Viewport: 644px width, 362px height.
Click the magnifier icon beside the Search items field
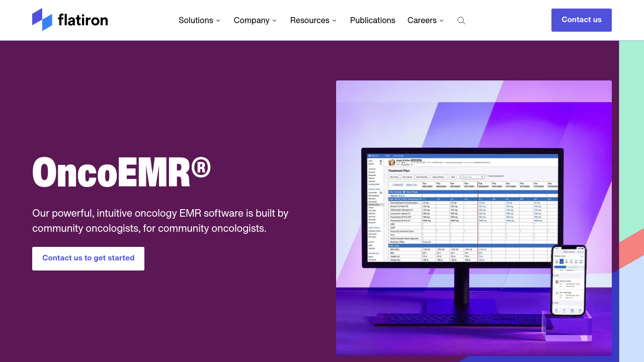482,177
